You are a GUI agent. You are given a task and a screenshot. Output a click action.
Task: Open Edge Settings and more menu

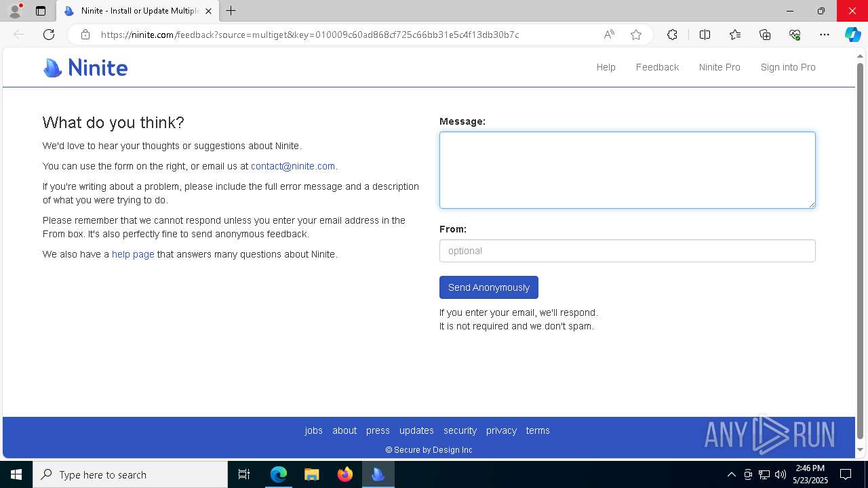825,35
